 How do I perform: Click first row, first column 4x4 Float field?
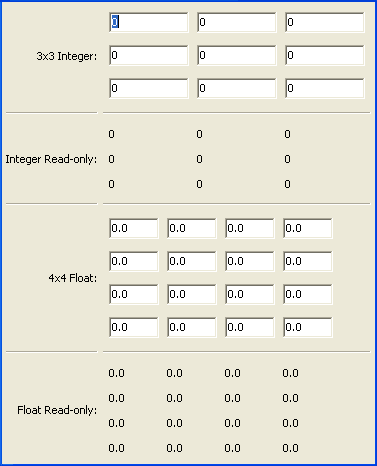pyautogui.click(x=134, y=228)
